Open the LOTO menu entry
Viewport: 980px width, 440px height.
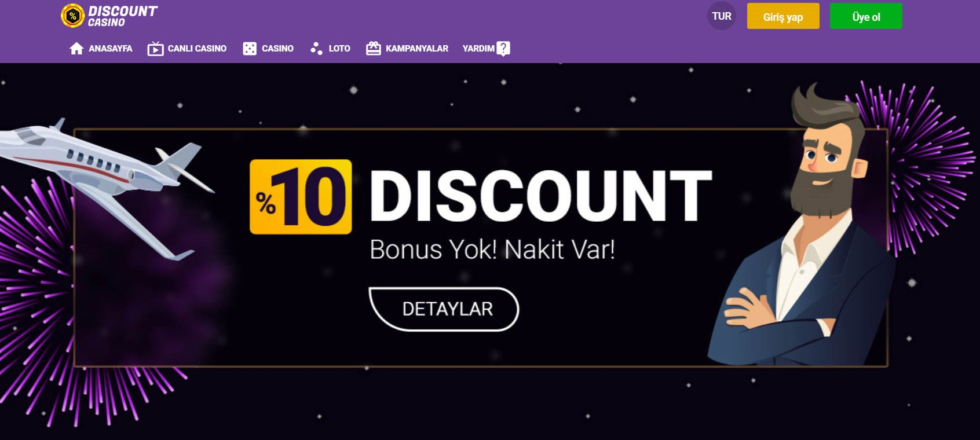click(x=339, y=49)
